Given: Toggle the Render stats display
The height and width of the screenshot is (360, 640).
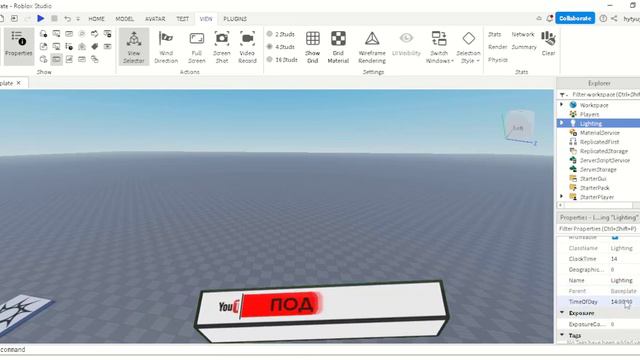Looking at the screenshot, I should pos(497,47).
